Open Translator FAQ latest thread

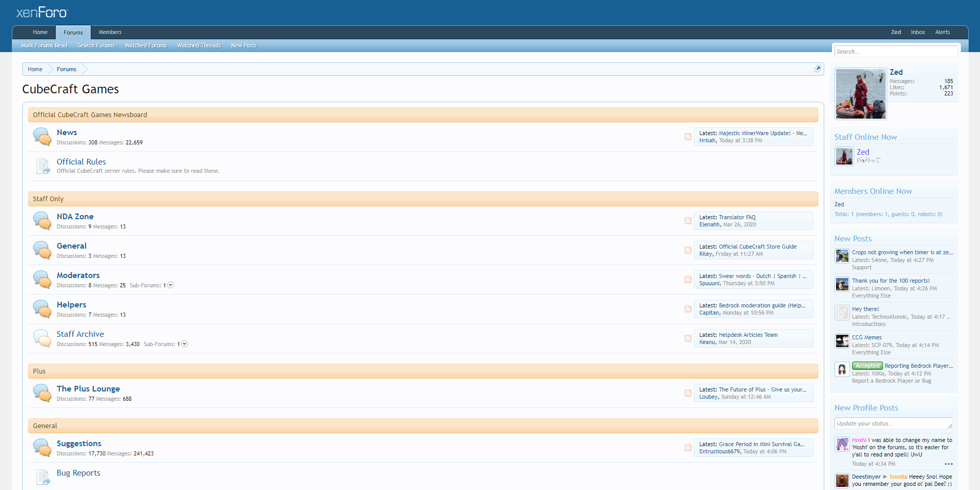(737, 217)
